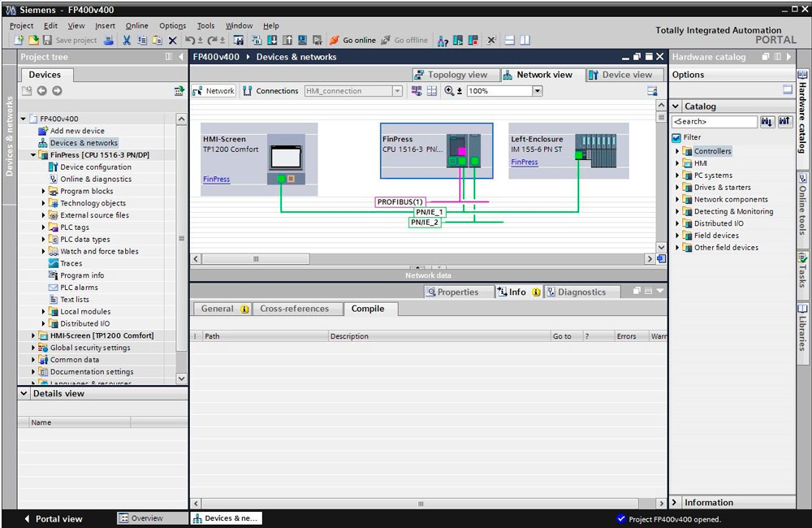Click the catalog search downward icon
Viewport: 812px width, 528px height.
pos(767,122)
